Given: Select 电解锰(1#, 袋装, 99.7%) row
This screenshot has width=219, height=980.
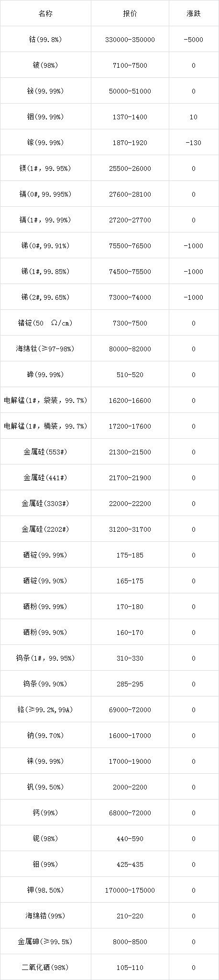Looking at the screenshot, I should pos(109,400).
